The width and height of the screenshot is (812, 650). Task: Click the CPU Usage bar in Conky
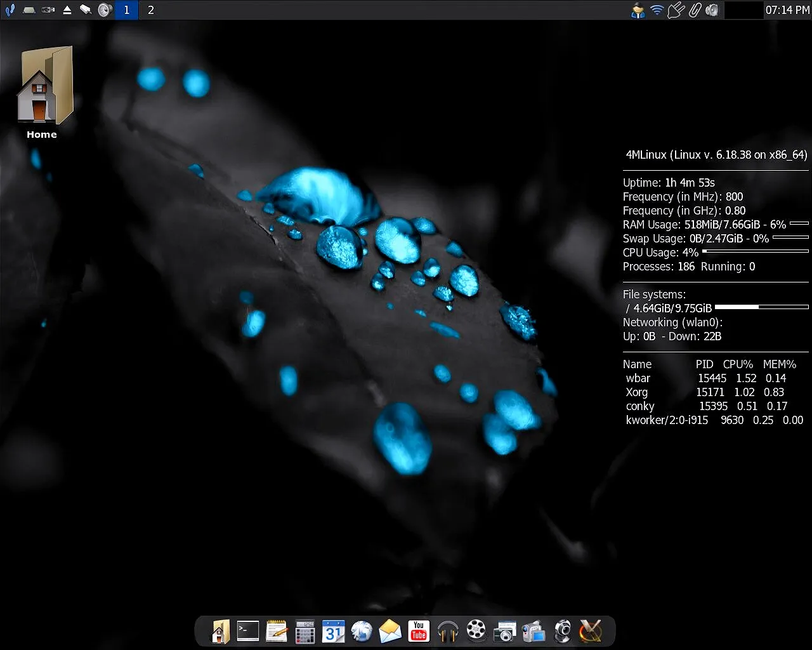click(755, 251)
